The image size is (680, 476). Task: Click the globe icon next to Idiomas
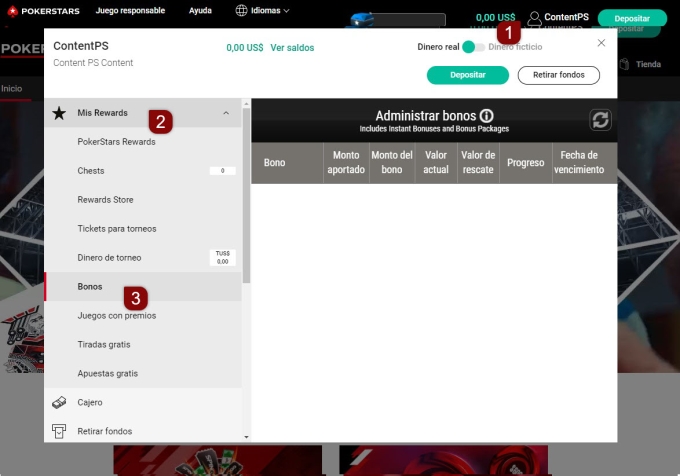coord(242,11)
